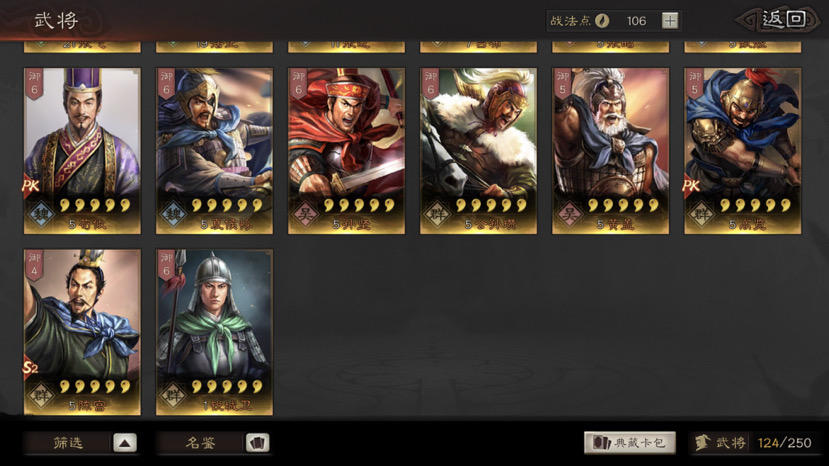Select the 铁锁卫 green-scarf soldier card
Viewport: 829px width, 466px height.
(214, 332)
